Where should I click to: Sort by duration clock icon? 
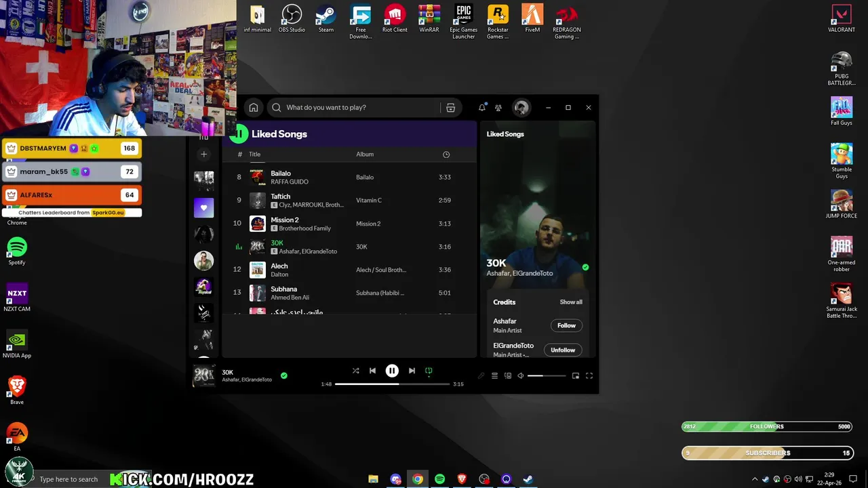tap(446, 155)
